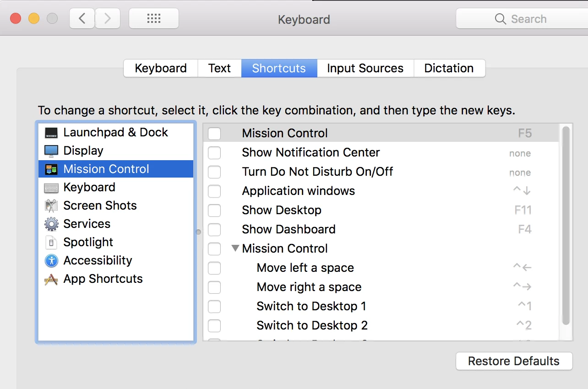588x389 pixels.
Task: Check the Move left a space box
Action: tap(214, 268)
